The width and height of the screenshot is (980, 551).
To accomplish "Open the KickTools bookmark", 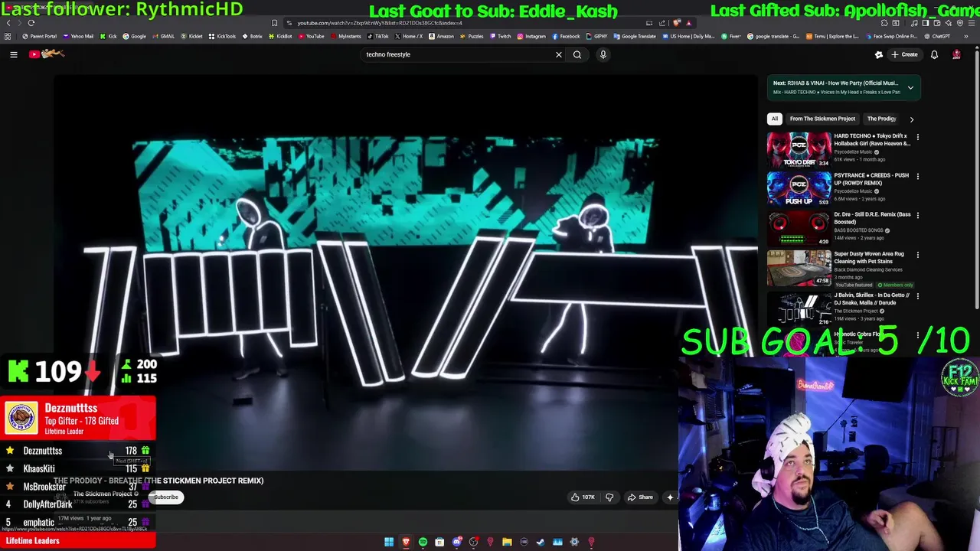I will [222, 36].
